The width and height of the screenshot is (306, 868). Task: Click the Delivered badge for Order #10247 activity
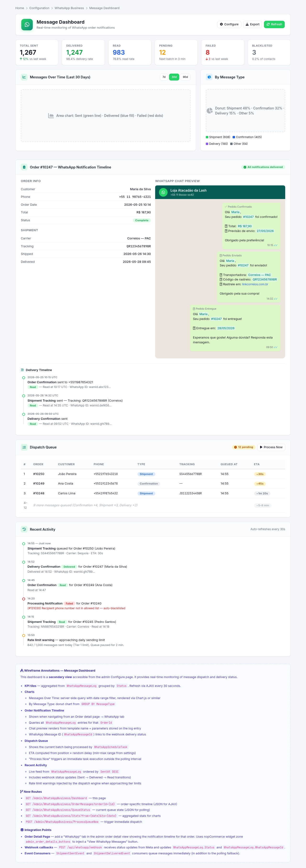pyautogui.click(x=69, y=567)
